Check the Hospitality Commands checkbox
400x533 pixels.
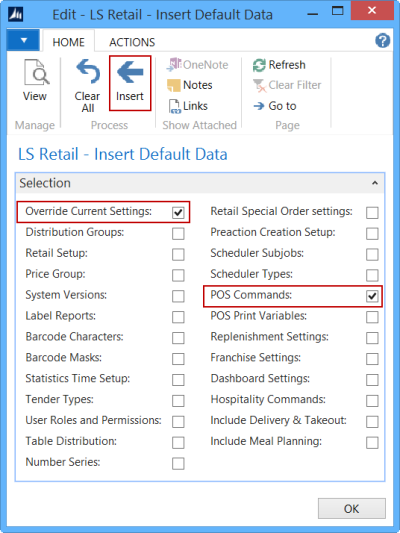coord(372,401)
